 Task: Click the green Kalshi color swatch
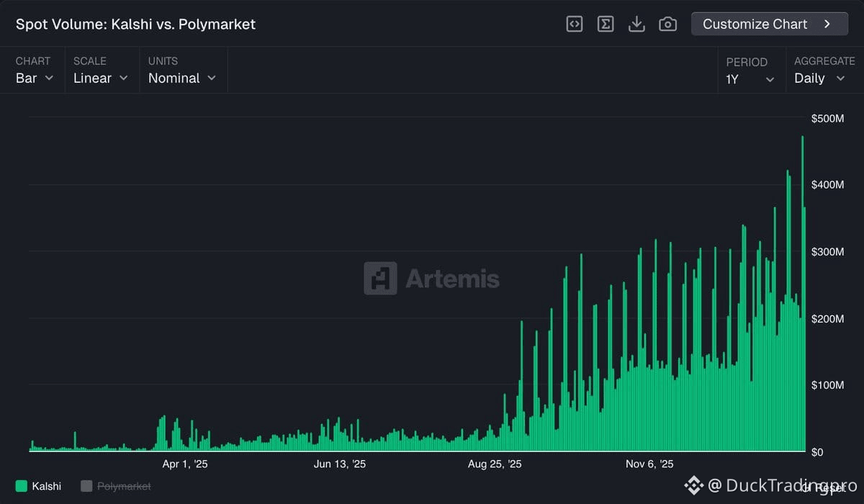pyautogui.click(x=21, y=486)
